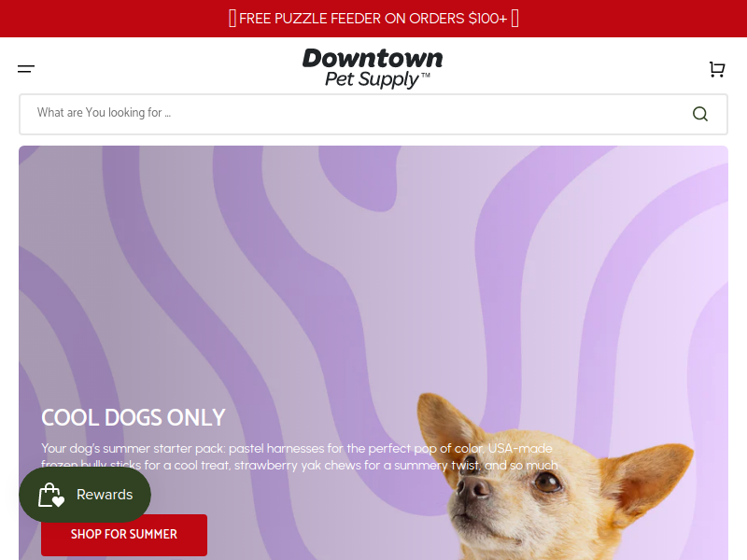Click the 'Pet Supply' italic logo text
This screenshot has width=747, height=560.
tap(372, 80)
